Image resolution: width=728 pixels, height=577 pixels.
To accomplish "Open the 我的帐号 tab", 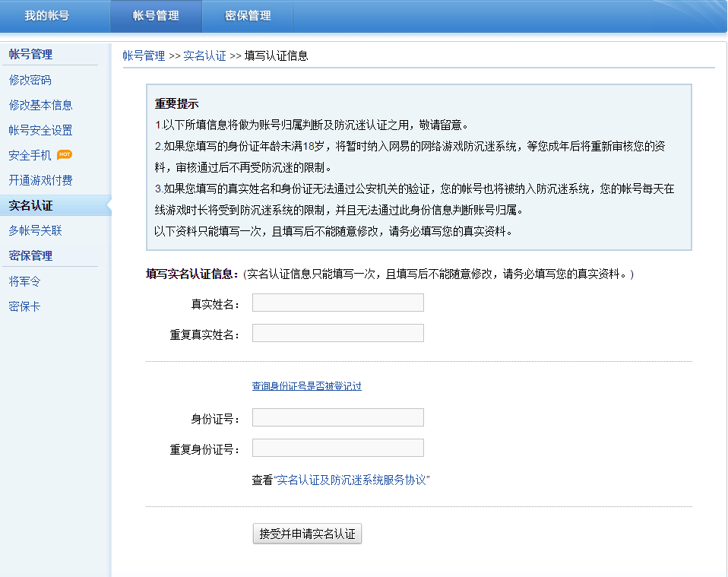I will (x=46, y=16).
